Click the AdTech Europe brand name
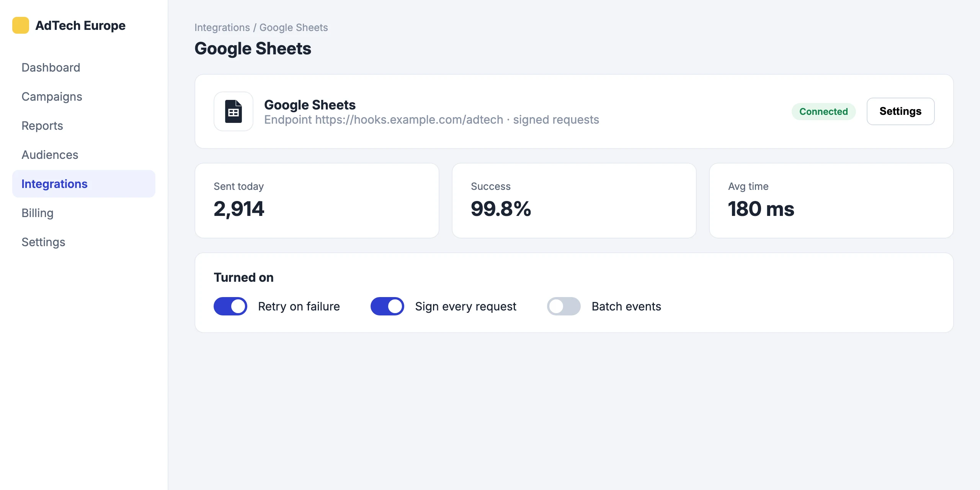Screen dimensions: 980x490 80,25
